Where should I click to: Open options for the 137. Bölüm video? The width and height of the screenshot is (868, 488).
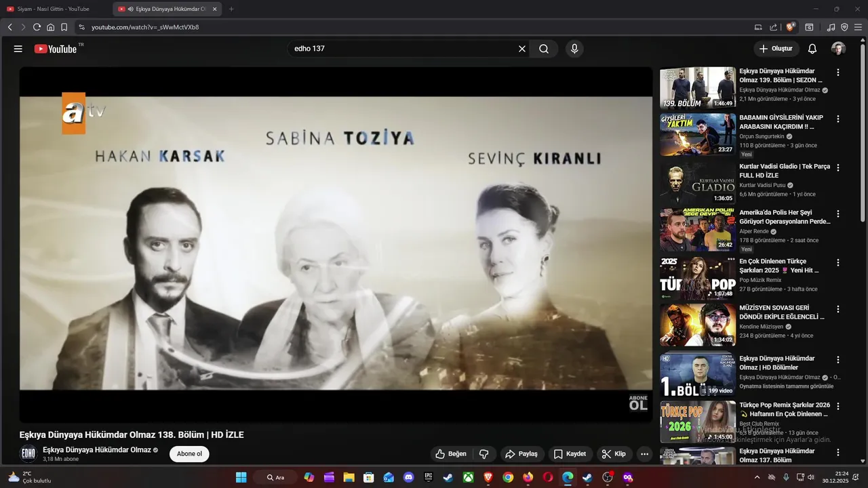tap(838, 453)
